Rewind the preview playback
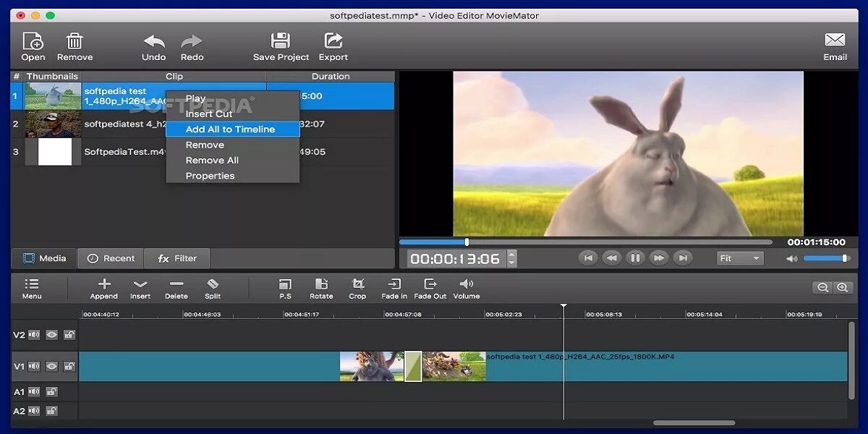The width and height of the screenshot is (868, 434). (612, 258)
